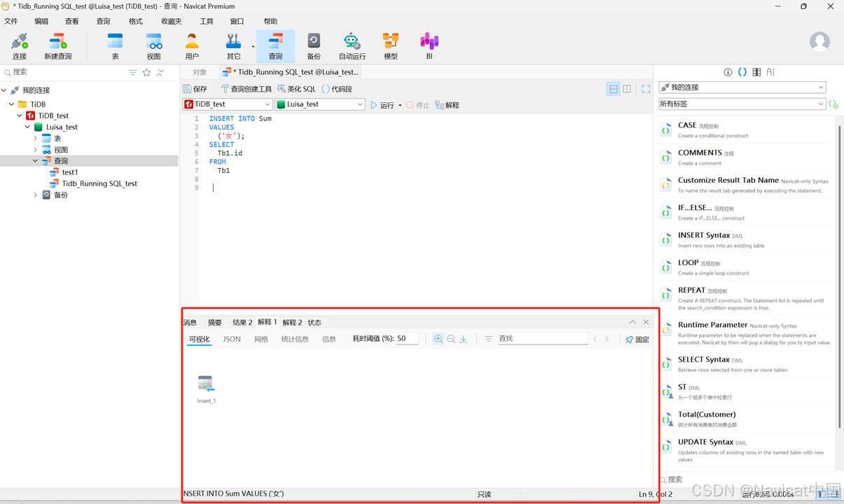Open the 备份 backup toolbar icon
Image resolution: width=844 pixels, height=504 pixels.
(314, 46)
